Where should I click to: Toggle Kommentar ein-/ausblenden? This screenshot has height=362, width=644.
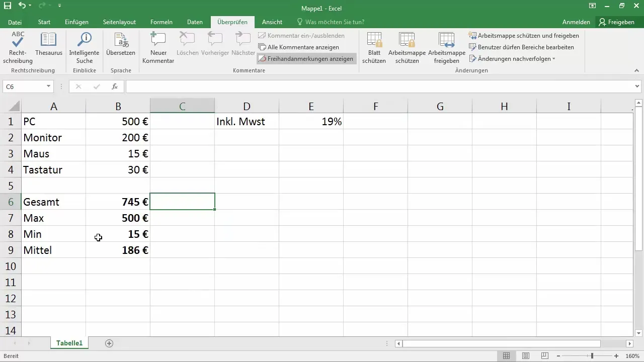(x=301, y=36)
